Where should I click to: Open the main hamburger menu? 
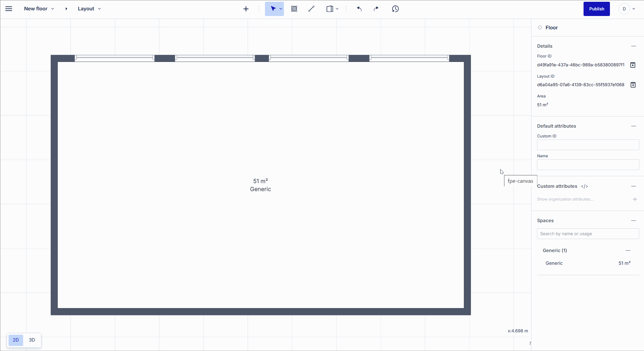[x=9, y=9]
